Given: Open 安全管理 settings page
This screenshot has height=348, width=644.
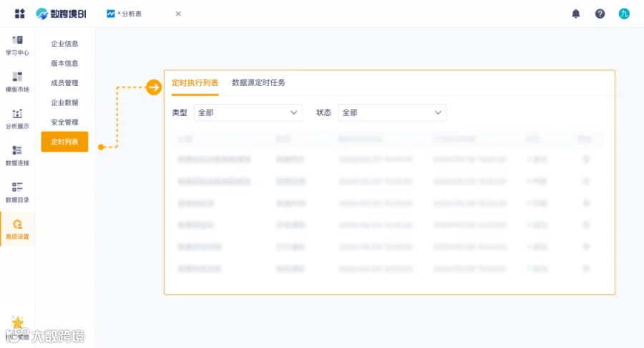Looking at the screenshot, I should 64,122.
